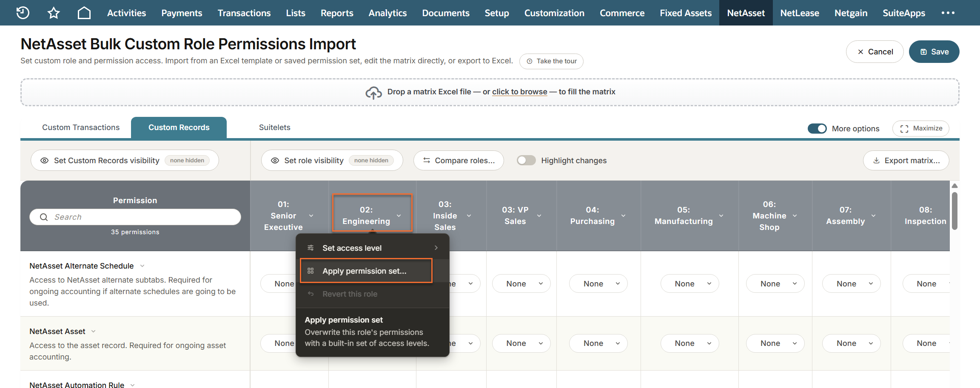Open Assembly access dropdown for Alternate Schedule

point(852,283)
